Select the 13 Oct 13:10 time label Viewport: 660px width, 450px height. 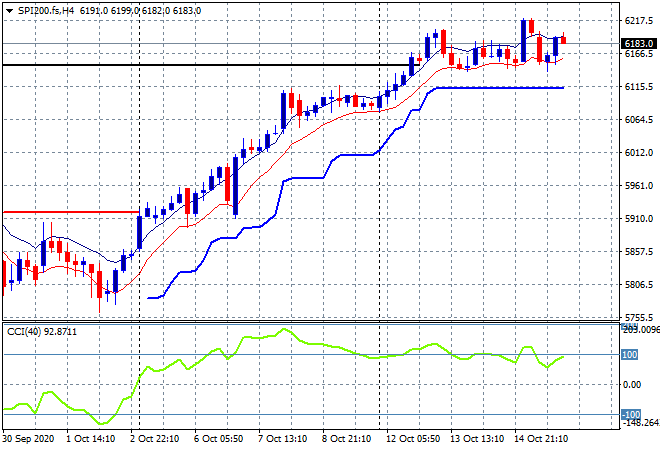pyautogui.click(x=477, y=439)
